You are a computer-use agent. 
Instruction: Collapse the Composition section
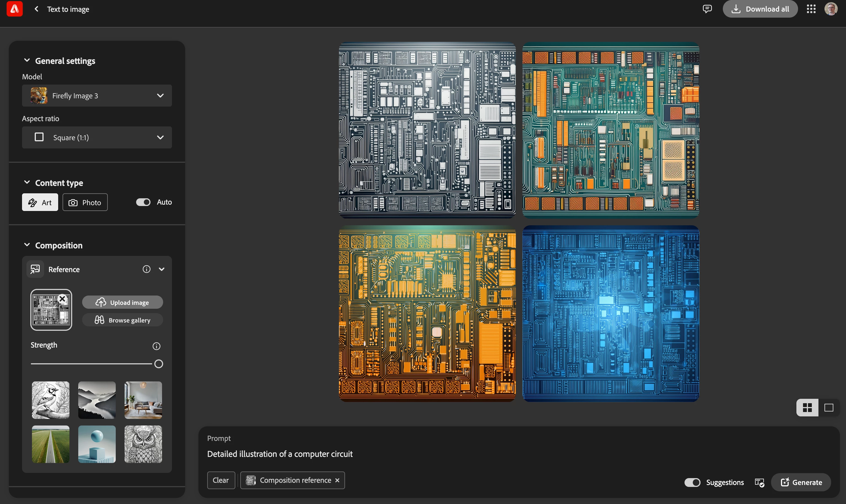27,245
